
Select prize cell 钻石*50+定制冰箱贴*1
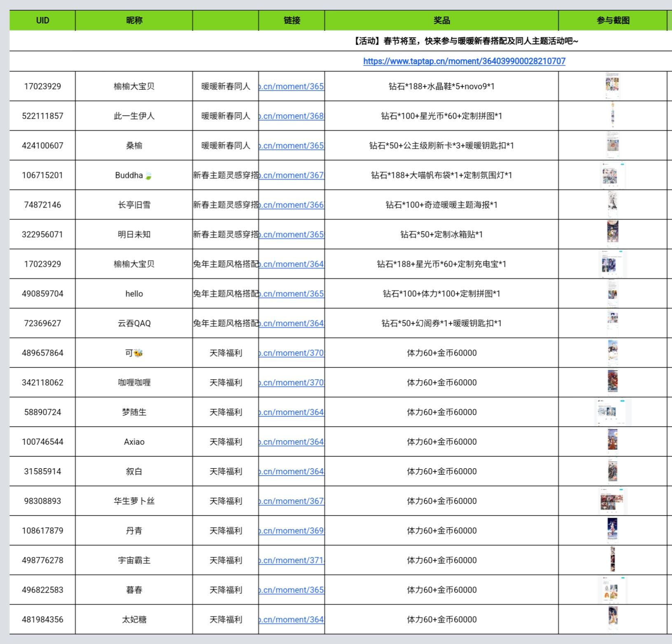tap(441, 235)
